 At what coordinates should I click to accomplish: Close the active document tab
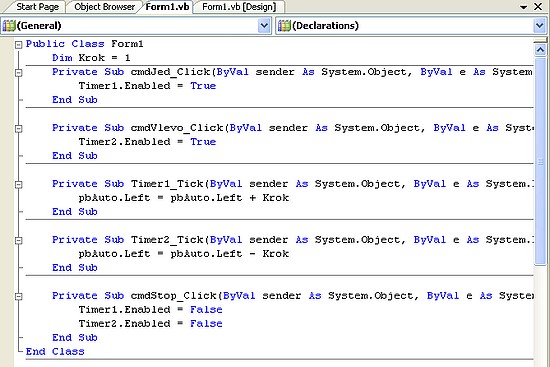(x=538, y=7)
